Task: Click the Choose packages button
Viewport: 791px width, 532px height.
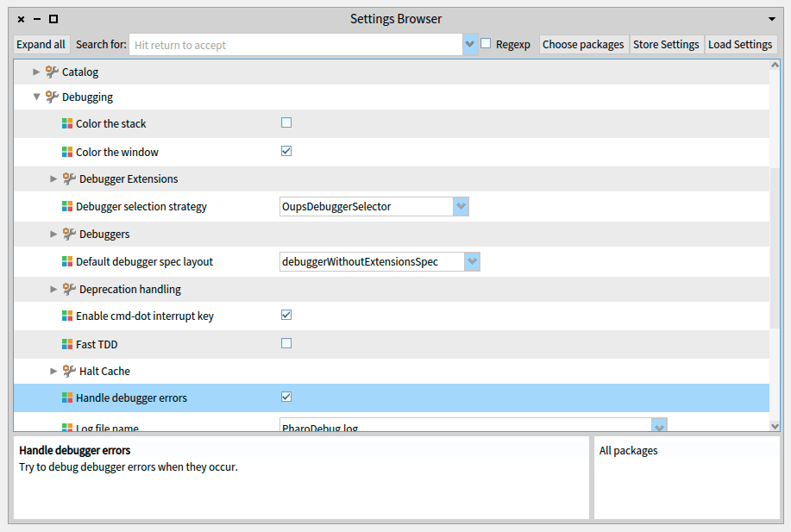Action: (x=583, y=45)
